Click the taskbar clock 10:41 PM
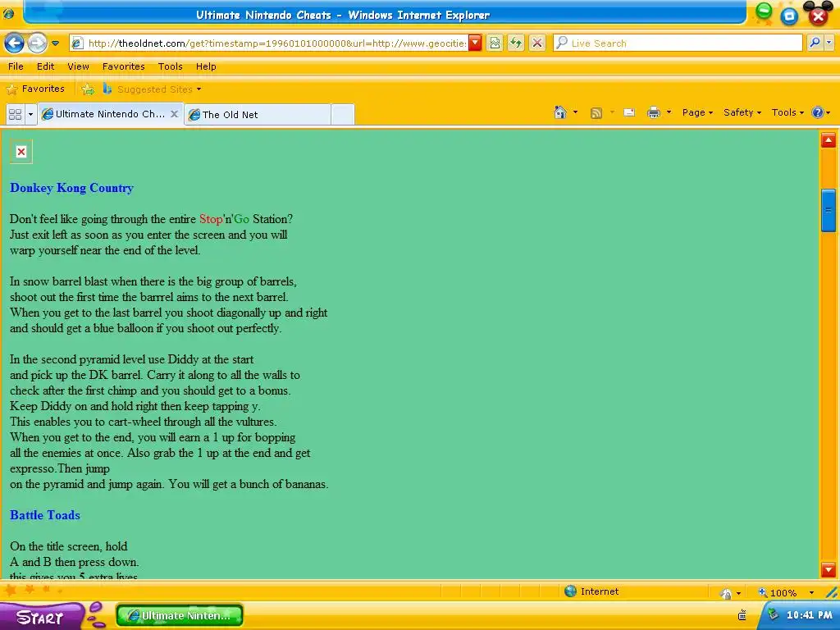The width and height of the screenshot is (840, 630). tap(809, 615)
